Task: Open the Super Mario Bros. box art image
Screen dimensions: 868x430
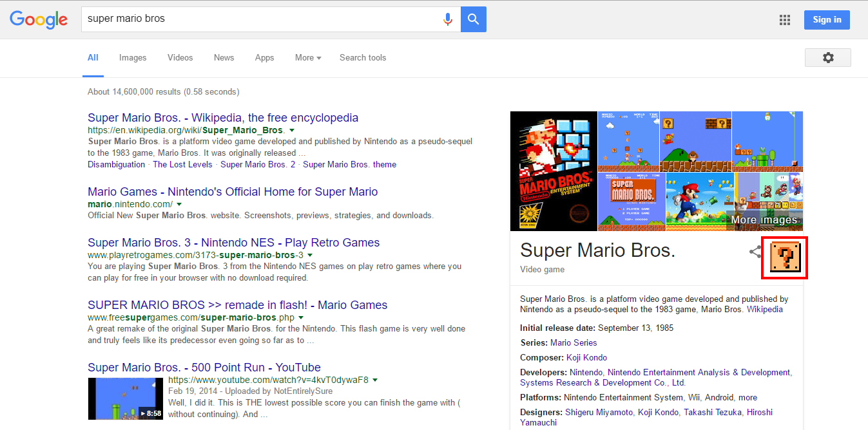Action: (554, 171)
